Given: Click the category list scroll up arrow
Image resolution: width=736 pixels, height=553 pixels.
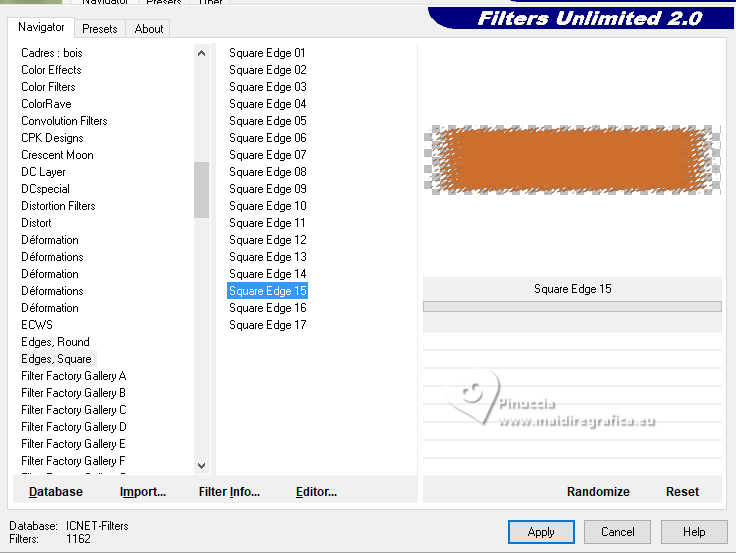Looking at the screenshot, I should (201, 53).
